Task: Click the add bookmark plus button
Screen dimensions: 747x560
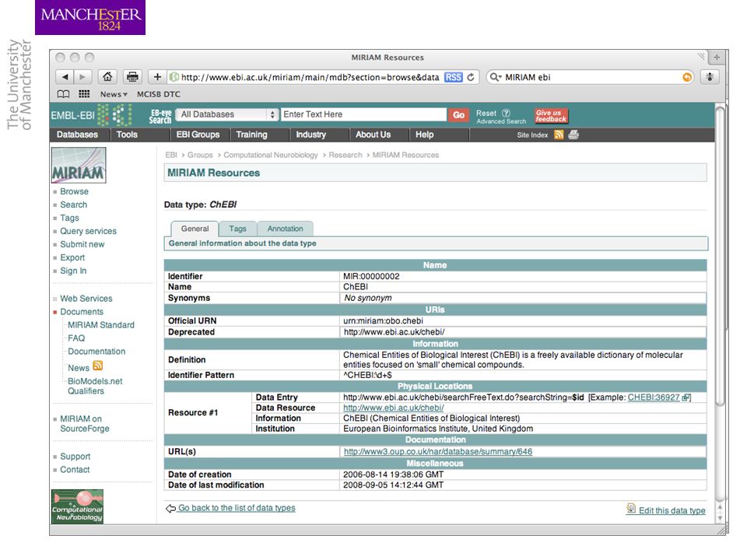Action: click(157, 77)
